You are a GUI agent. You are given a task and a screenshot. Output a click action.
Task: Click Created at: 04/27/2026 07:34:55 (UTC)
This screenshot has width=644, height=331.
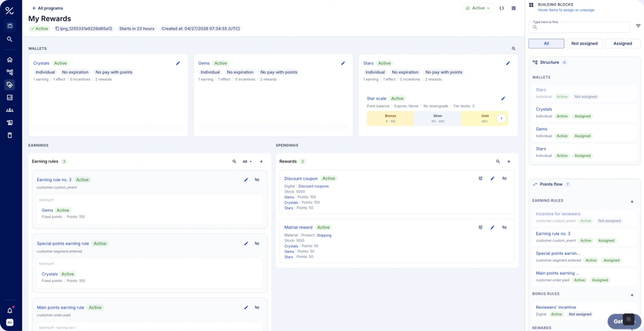coord(201,28)
